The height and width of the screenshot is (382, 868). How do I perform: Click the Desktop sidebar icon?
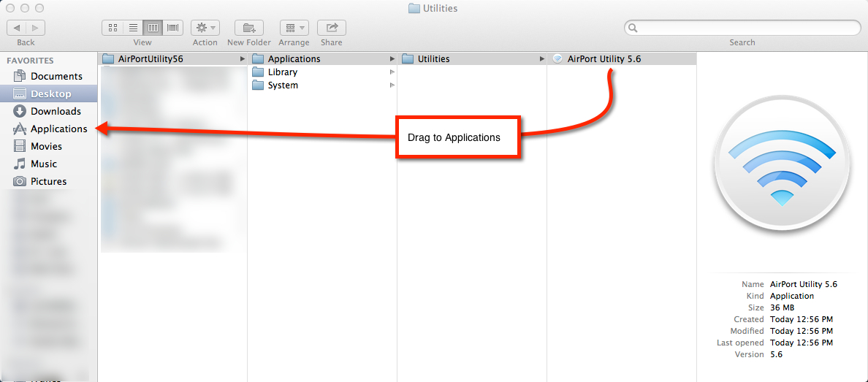pyautogui.click(x=20, y=93)
